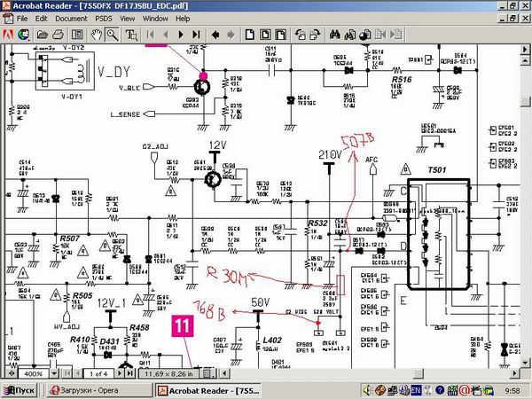
Task: Status bar next page button
Action: pos(120,373)
